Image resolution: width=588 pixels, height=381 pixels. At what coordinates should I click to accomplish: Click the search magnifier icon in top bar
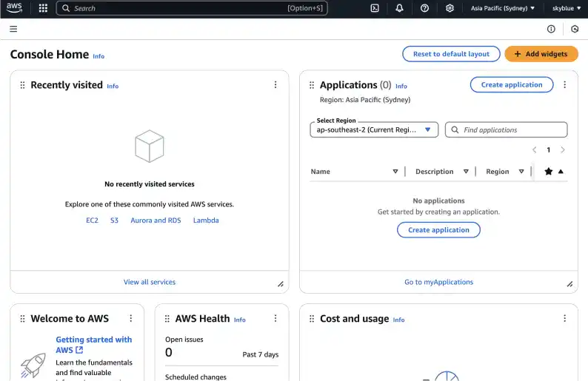[x=66, y=8]
